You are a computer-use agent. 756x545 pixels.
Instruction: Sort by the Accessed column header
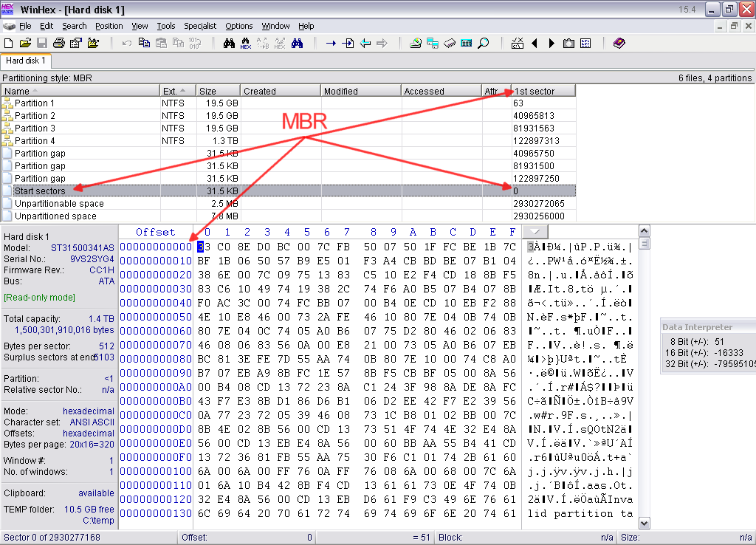(x=441, y=91)
